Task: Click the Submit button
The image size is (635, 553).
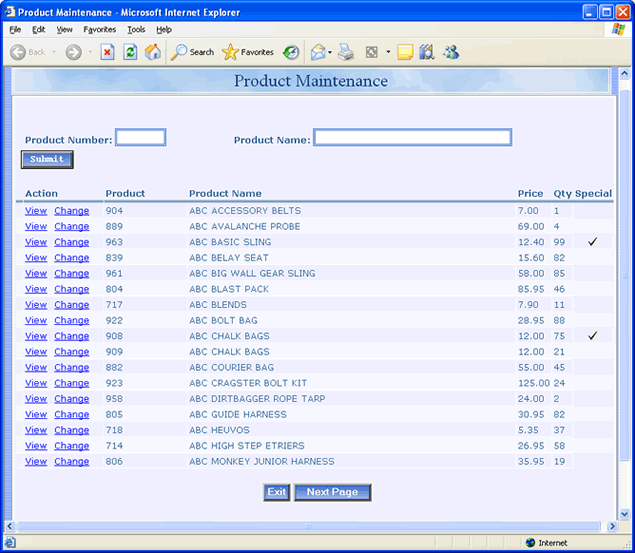Action: (x=47, y=160)
